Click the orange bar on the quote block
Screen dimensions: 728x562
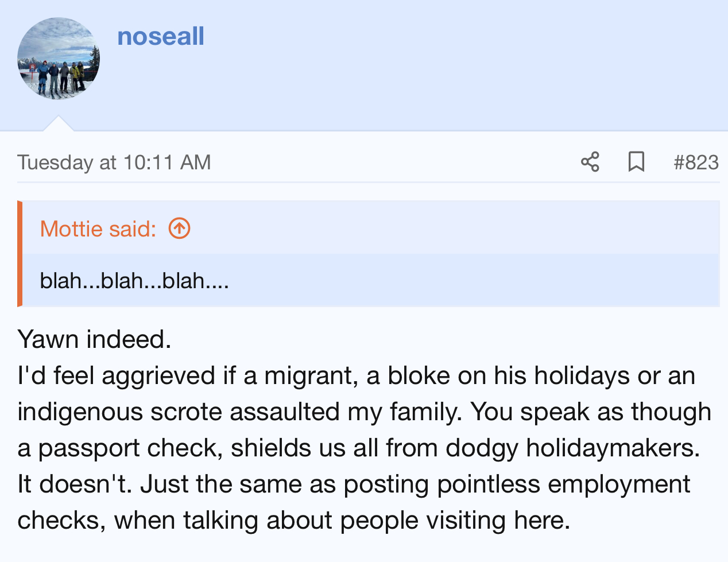(x=20, y=253)
